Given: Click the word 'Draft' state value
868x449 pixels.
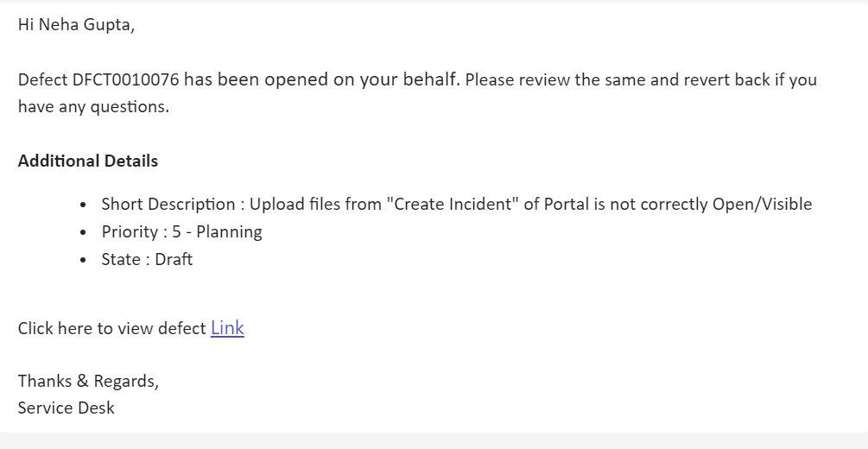Looking at the screenshot, I should point(174,260).
